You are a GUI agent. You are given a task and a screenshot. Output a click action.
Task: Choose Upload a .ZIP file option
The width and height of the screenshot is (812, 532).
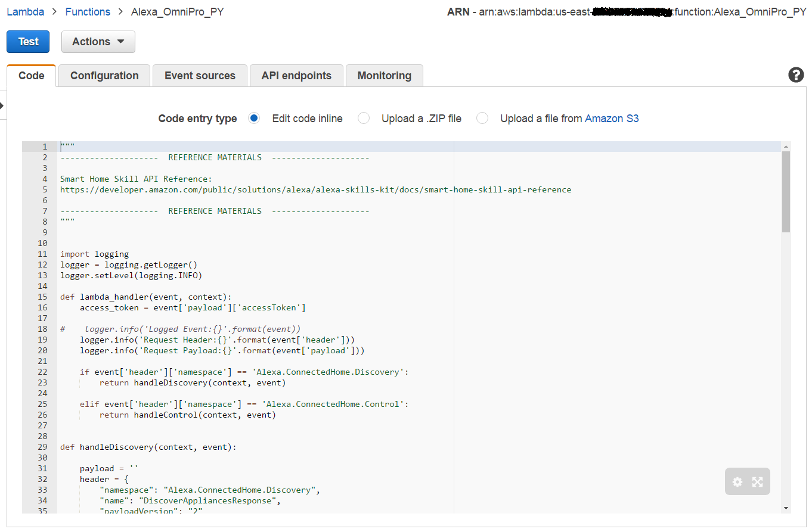[364, 118]
